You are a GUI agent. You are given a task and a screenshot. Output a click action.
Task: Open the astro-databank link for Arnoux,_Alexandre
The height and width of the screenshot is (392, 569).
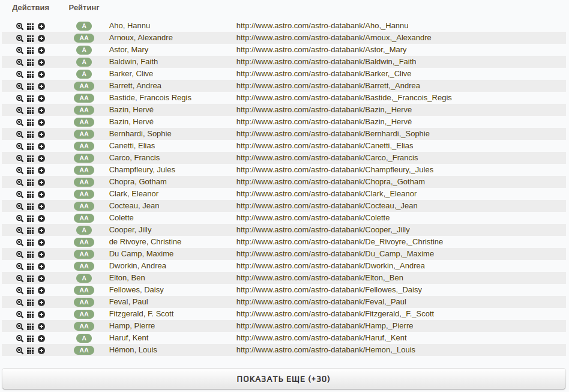(334, 38)
